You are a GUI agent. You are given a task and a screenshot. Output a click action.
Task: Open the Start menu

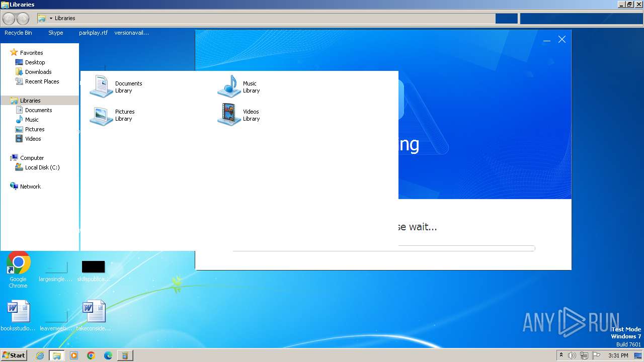[x=14, y=355]
